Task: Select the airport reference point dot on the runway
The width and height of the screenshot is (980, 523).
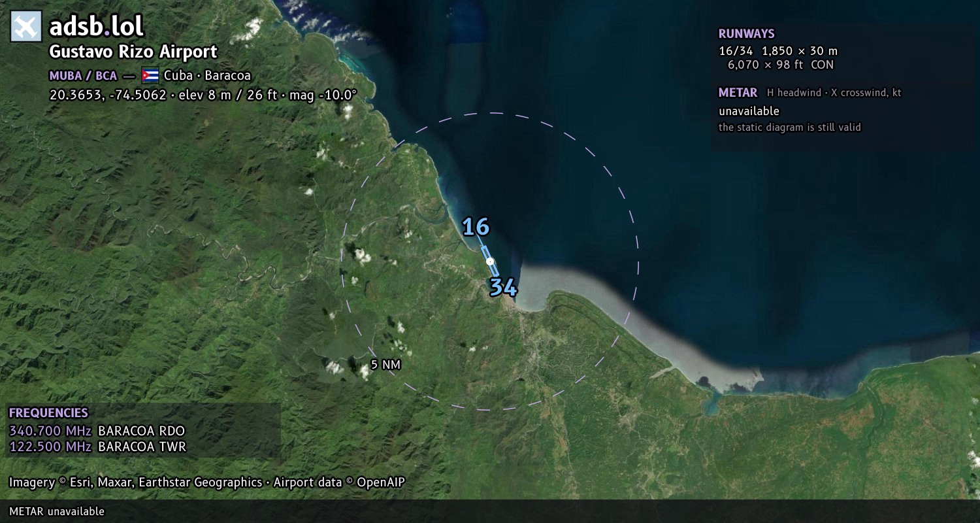Action: [x=490, y=261]
